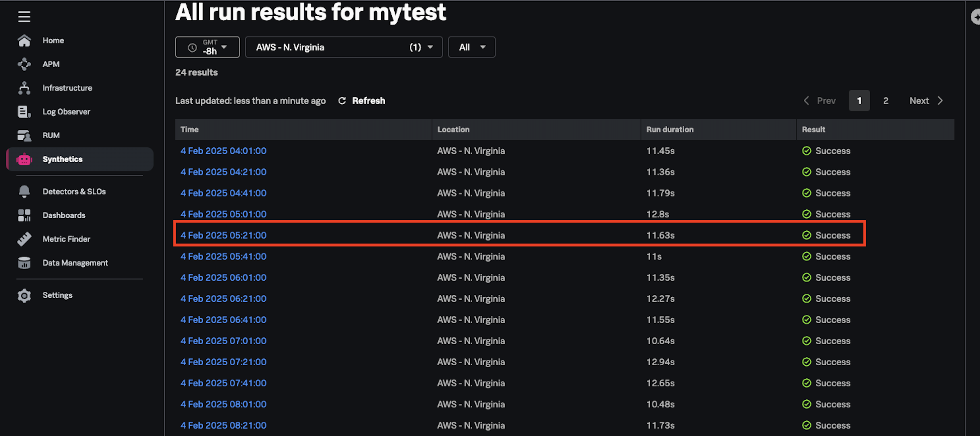Collapse the navigation sidebar
The width and height of the screenshot is (980, 436).
[24, 16]
